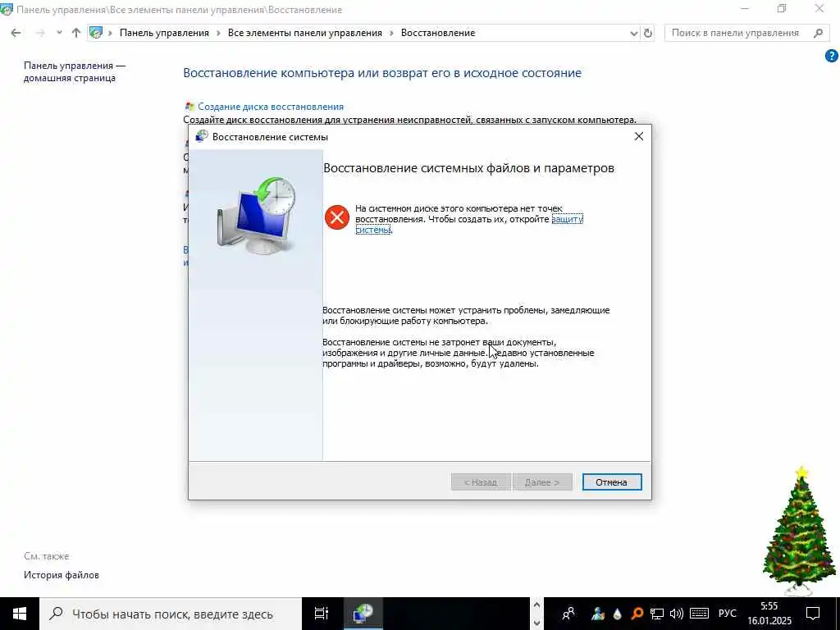This screenshot has width=840, height=630.
Task: Open the touch keyboard tray icon
Action: (699, 614)
